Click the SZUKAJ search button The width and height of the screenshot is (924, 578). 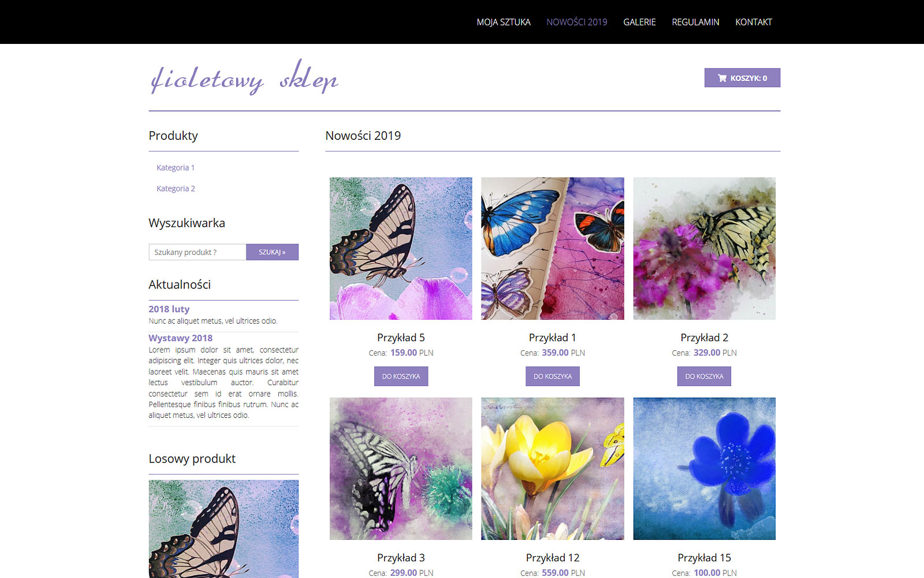pos(272,252)
